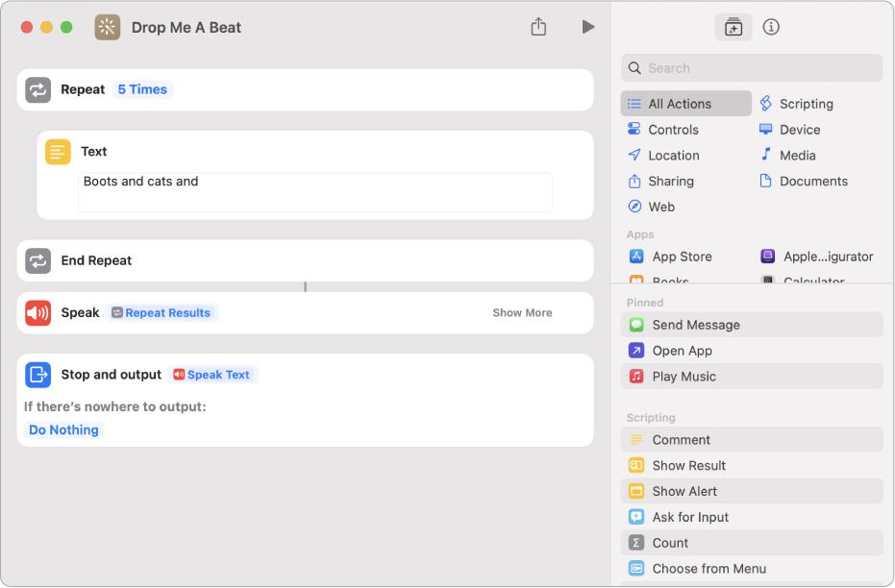Screen dimensions: 895x588
Task: Add the pinned Send Message action
Action: [x=752, y=325]
